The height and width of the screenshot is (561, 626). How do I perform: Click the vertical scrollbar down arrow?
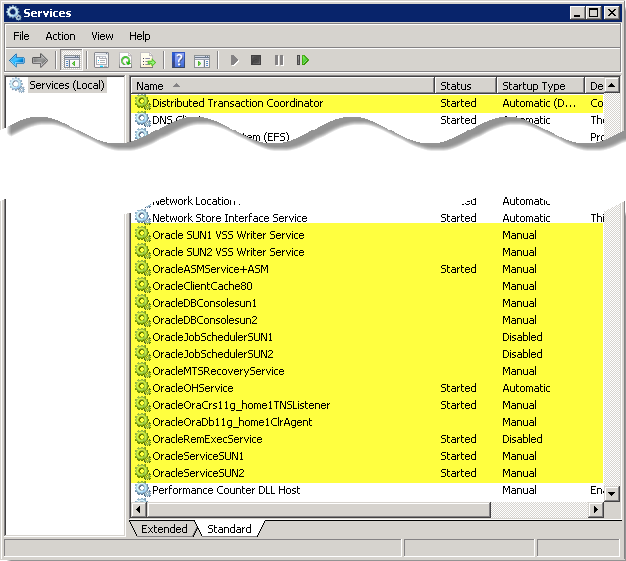tap(612, 494)
